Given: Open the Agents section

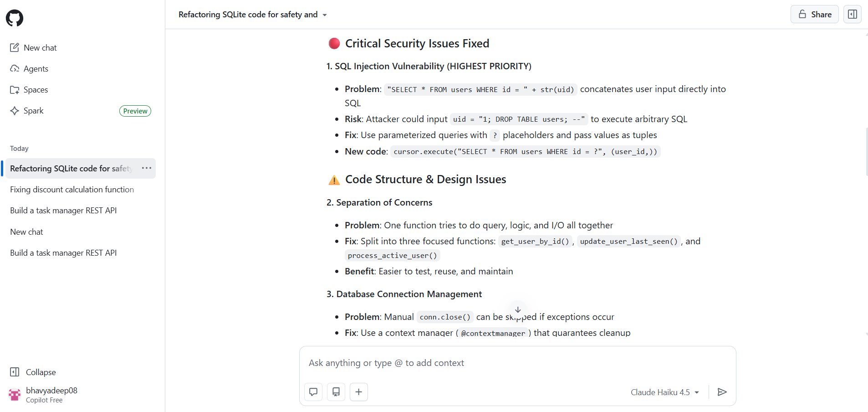Looking at the screenshot, I should (x=36, y=68).
